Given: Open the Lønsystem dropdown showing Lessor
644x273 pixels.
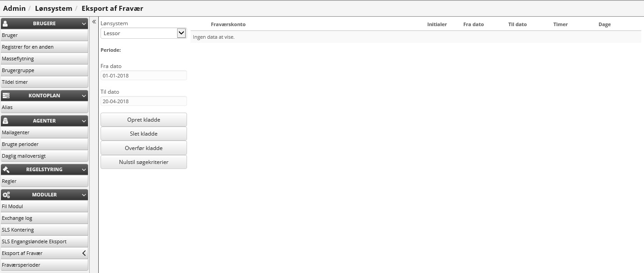Looking at the screenshot, I should [143, 33].
